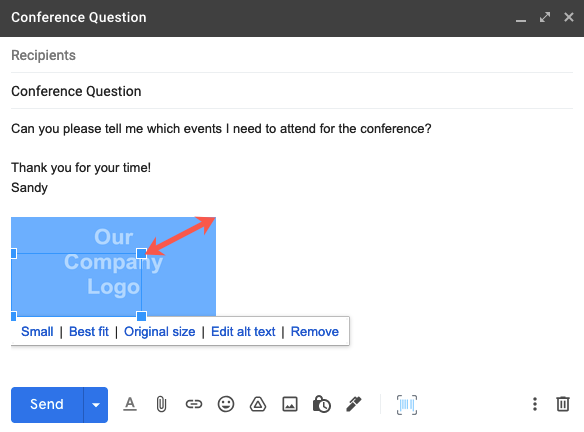Screen dimensions: 584x432
Task: Click the top-right image resize handle
Action: point(142,254)
